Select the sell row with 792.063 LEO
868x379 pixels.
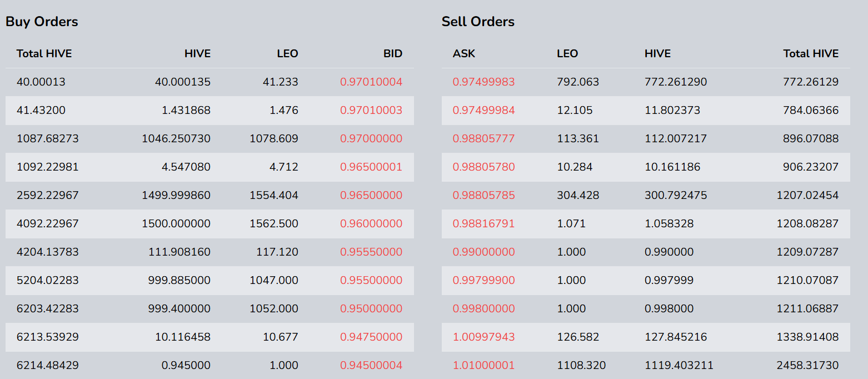coord(578,82)
